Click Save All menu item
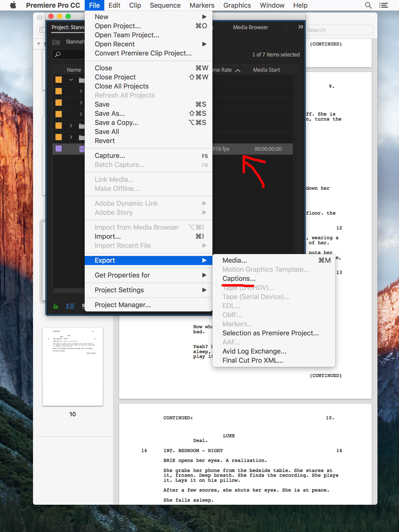This screenshot has height=532, width=399. point(148,132)
